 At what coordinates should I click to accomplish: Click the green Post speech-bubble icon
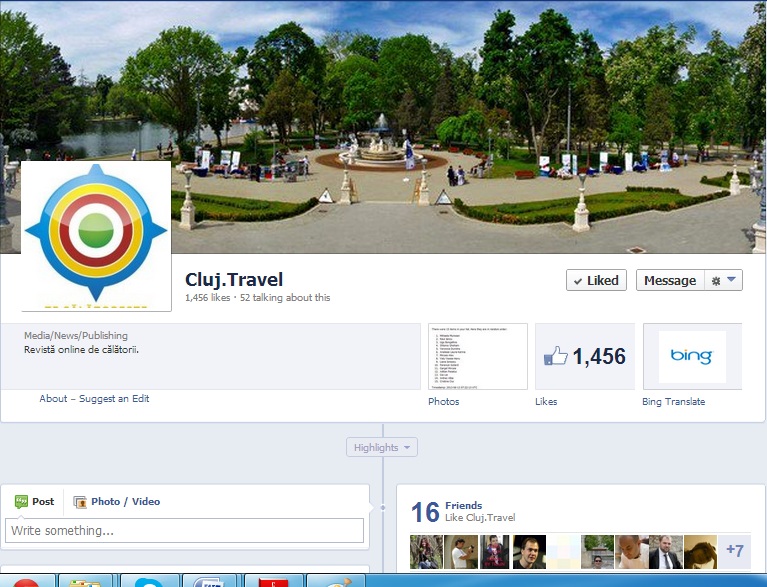click(21, 501)
